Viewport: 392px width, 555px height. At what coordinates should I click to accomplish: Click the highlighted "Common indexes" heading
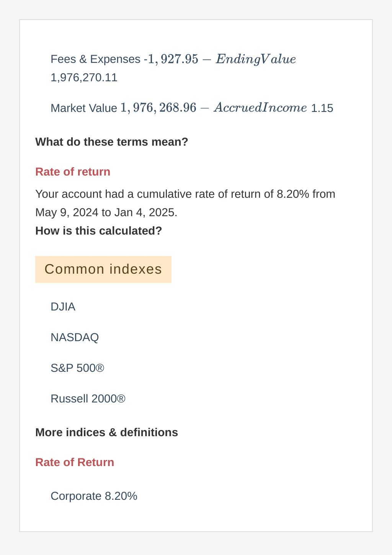[x=103, y=269]
